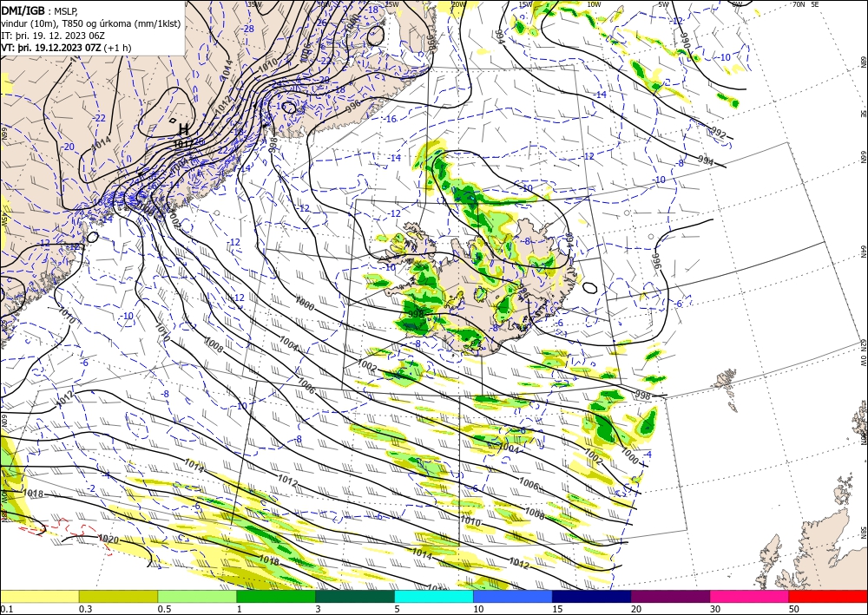Click the '1017' pressure value below H
Screen dimensions: 868x615
[x=183, y=144]
